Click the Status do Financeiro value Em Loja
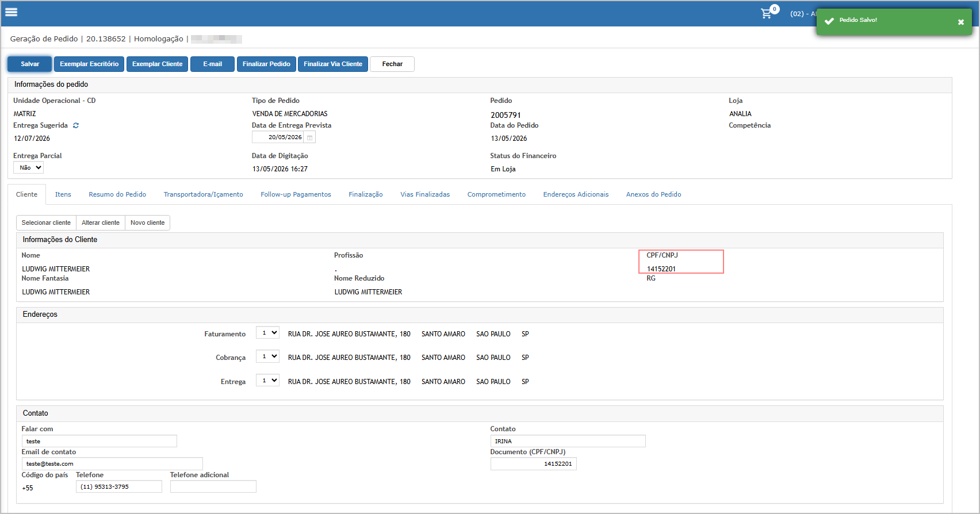Screen dimensions: 980x514 click(503, 169)
